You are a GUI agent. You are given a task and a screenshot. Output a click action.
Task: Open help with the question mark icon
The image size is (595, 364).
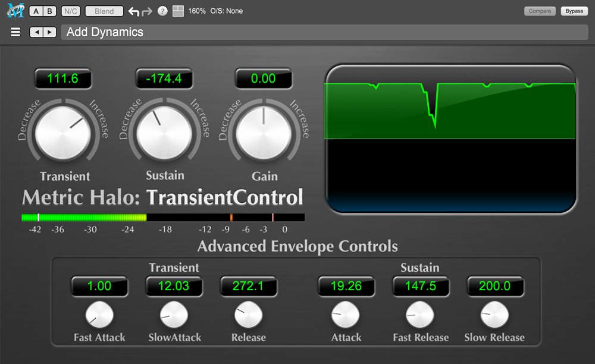tap(162, 11)
